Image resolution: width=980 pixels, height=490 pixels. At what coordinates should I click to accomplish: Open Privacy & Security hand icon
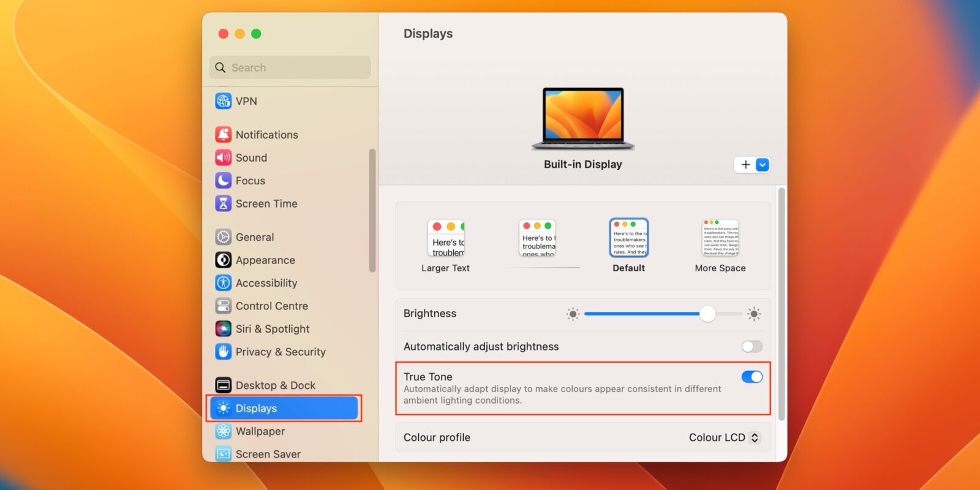[223, 352]
